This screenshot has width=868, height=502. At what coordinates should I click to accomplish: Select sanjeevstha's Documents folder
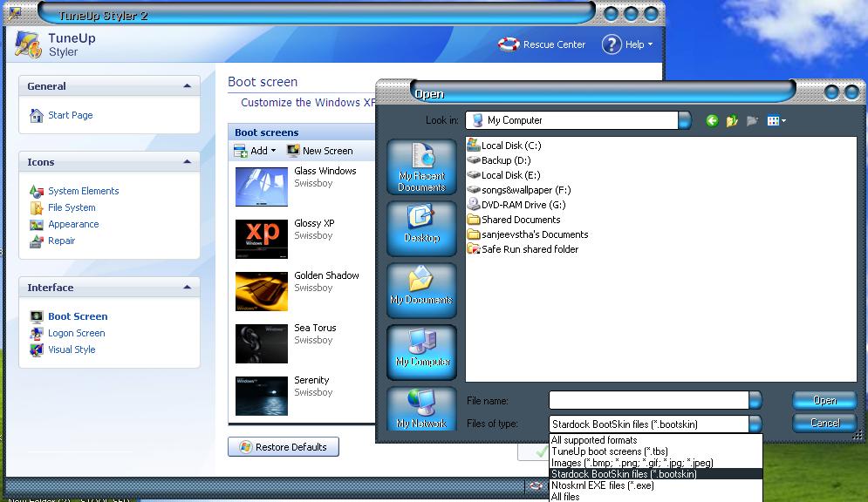(528, 234)
